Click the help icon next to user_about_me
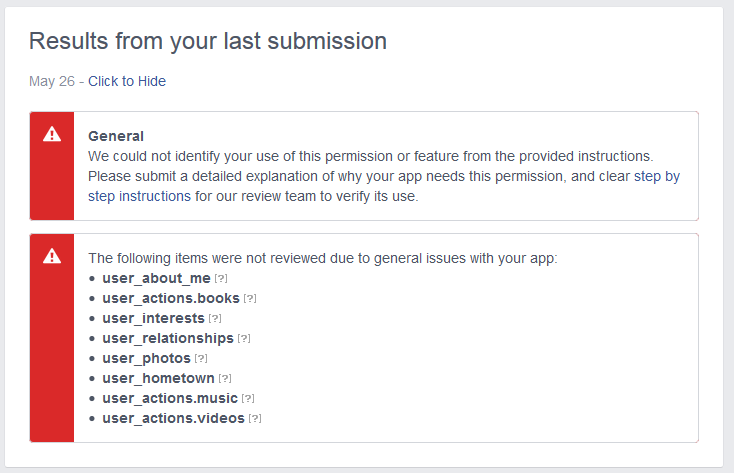This screenshot has width=734, height=473. pos(221,278)
